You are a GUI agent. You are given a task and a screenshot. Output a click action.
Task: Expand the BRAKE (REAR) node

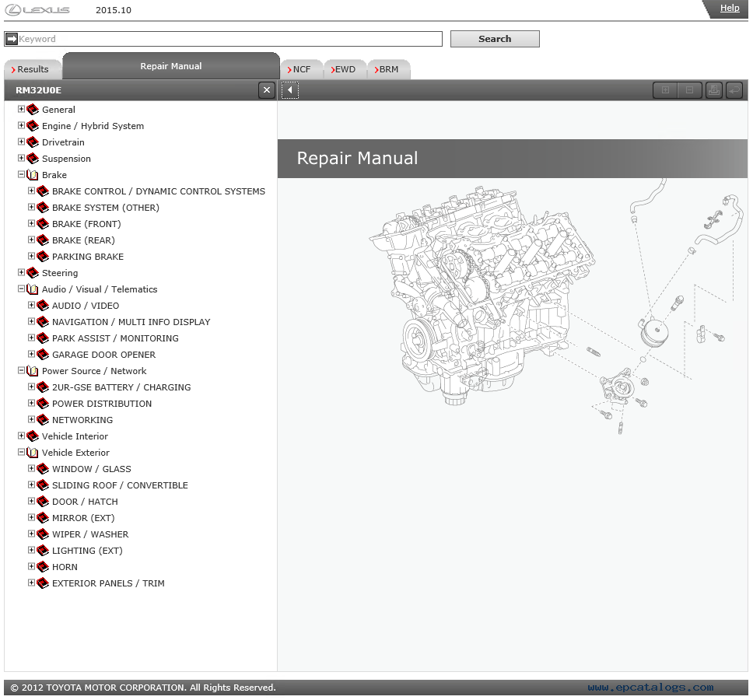tap(31, 240)
